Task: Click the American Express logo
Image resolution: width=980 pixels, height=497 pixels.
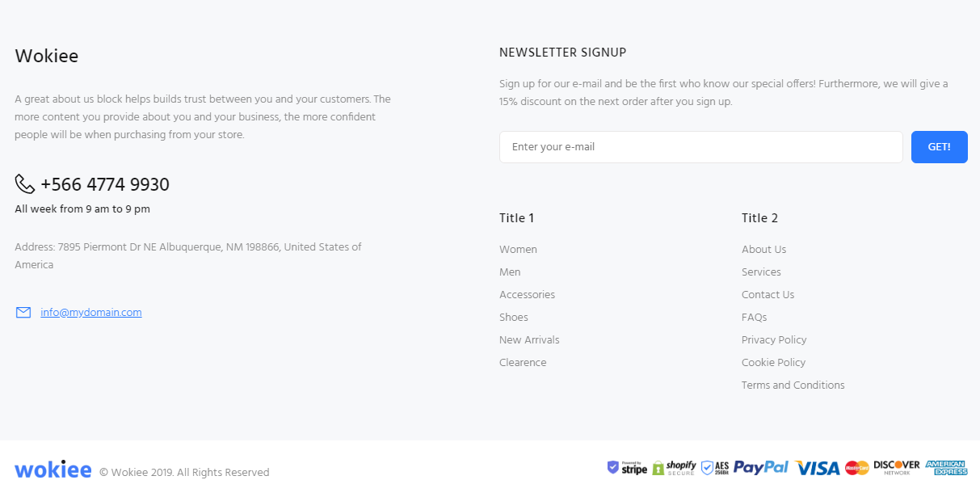Action: [x=946, y=468]
